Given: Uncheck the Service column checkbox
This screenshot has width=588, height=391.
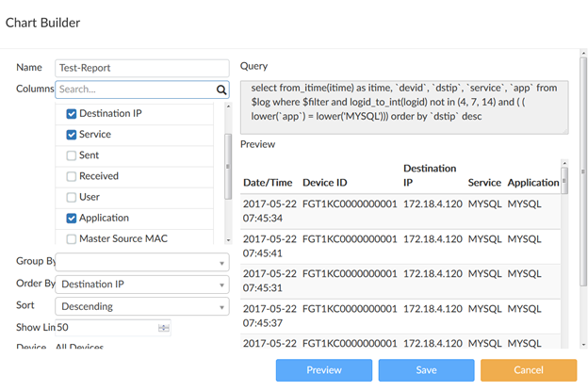Looking at the screenshot, I should pyautogui.click(x=72, y=135).
